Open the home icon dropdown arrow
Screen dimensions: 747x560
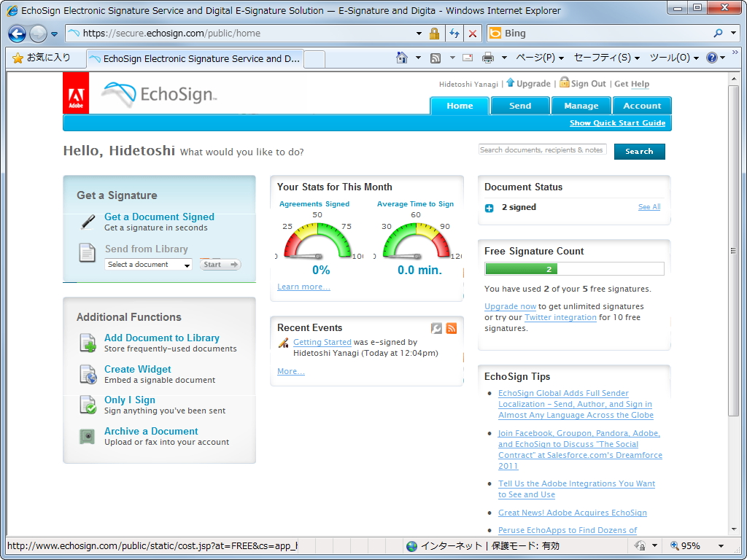[x=418, y=58]
